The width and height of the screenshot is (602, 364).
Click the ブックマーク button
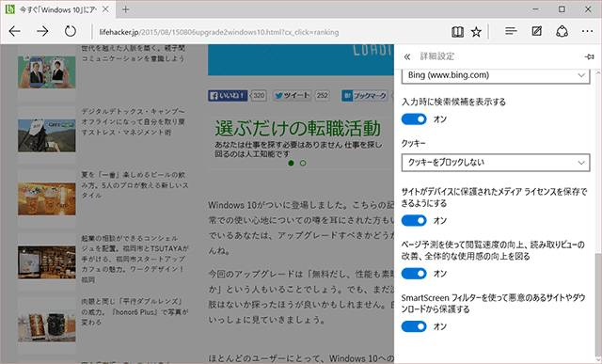(364, 96)
